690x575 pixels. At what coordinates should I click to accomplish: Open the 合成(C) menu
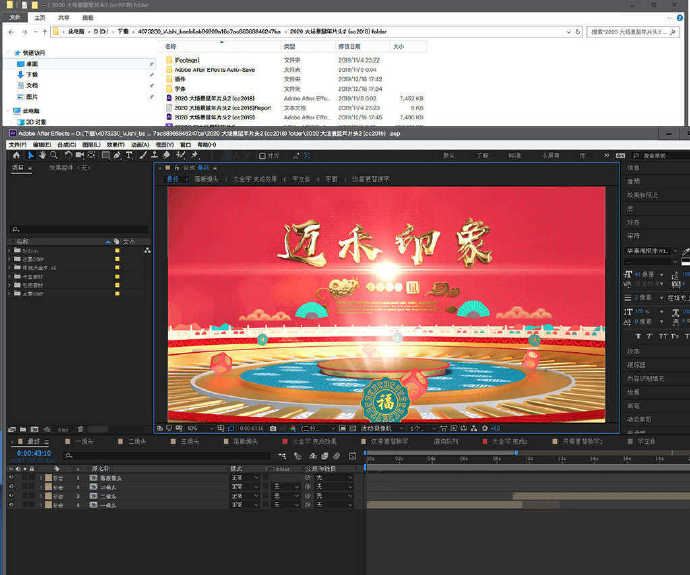click(x=66, y=145)
